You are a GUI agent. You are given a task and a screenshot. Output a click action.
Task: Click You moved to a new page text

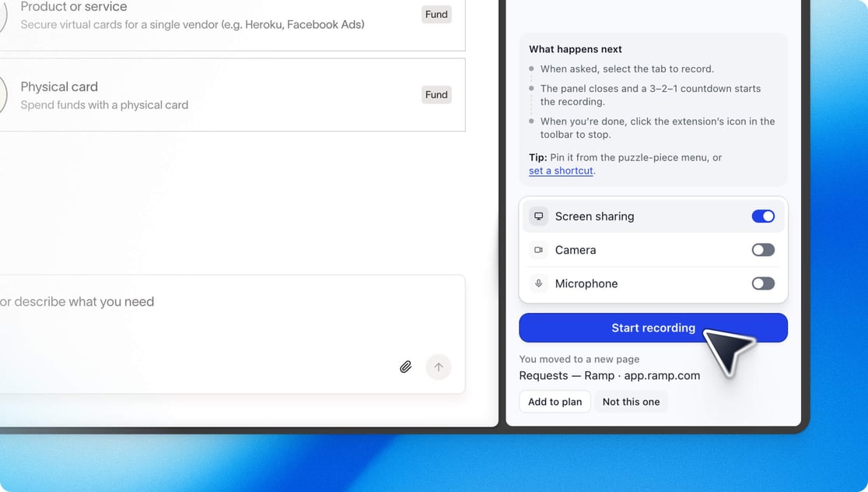[x=579, y=359]
